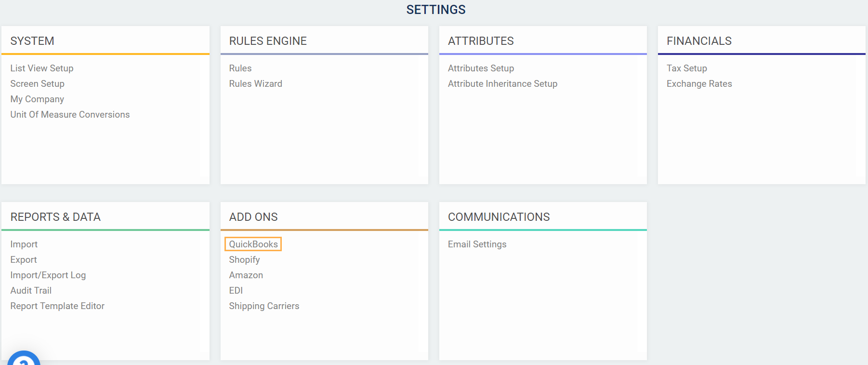868x365 pixels.
Task: Open the Report Template Editor
Action: click(x=57, y=306)
